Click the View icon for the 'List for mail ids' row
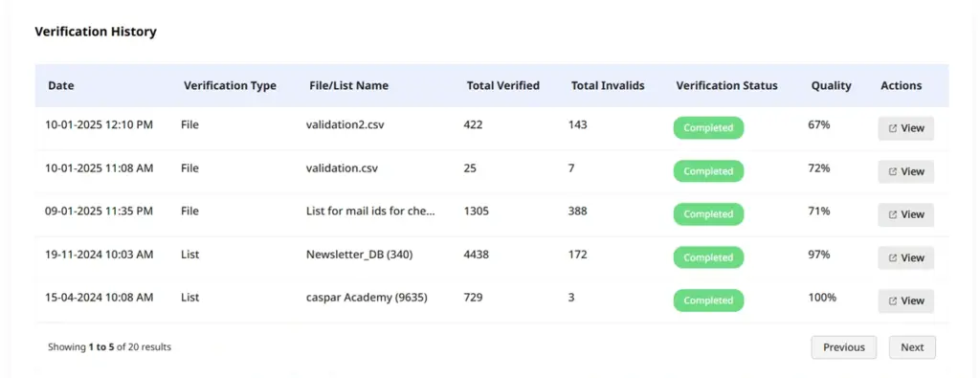 pos(893,214)
